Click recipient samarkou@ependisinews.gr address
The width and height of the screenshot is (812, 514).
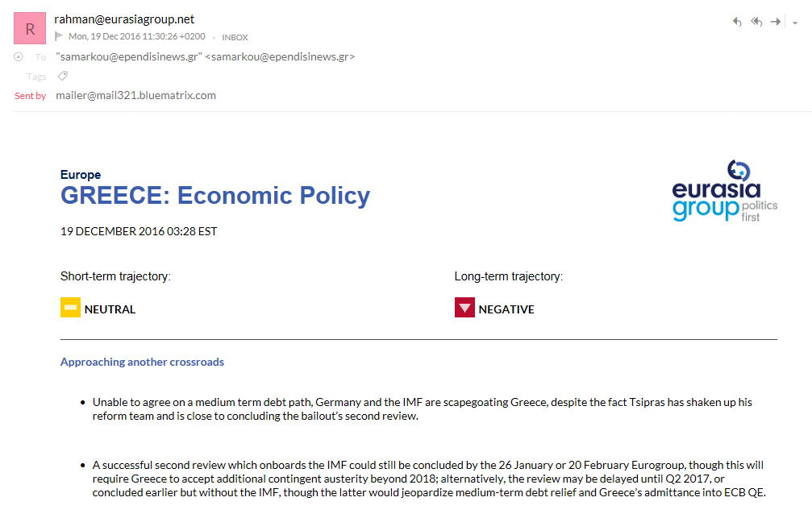(205, 57)
